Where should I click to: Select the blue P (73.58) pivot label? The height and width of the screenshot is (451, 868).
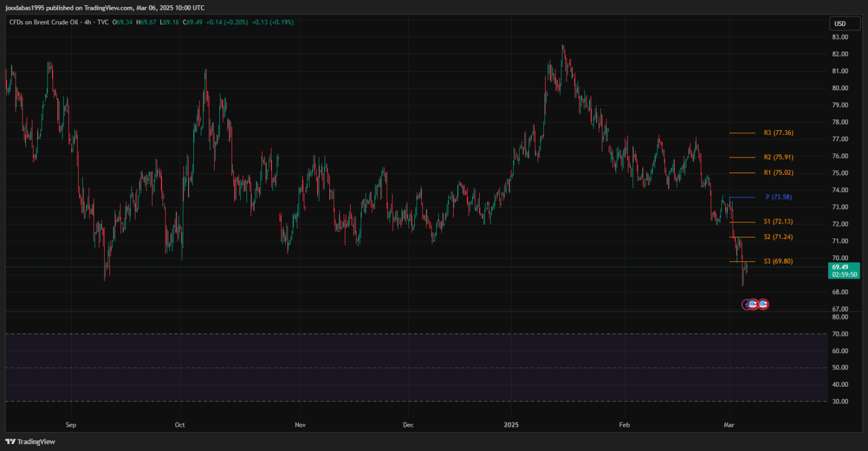pos(778,197)
